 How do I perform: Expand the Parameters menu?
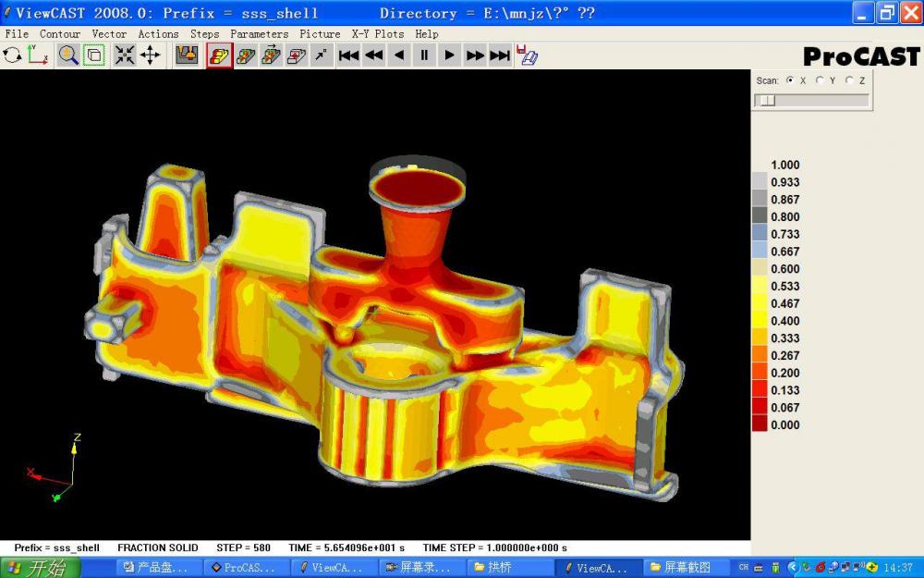pos(259,34)
